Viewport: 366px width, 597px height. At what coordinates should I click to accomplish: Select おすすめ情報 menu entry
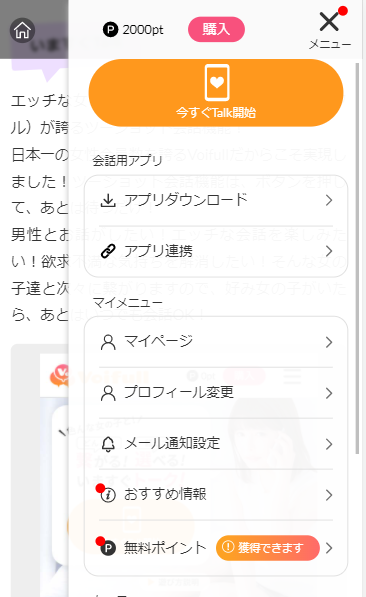216,495
